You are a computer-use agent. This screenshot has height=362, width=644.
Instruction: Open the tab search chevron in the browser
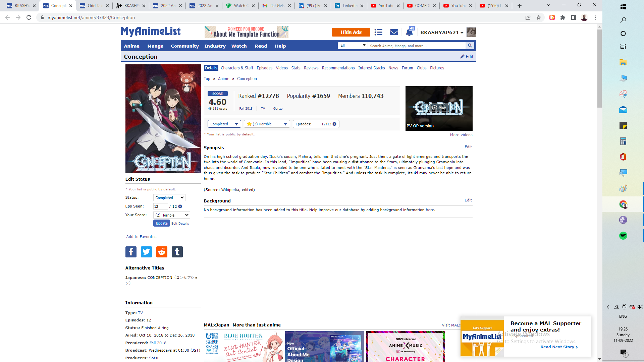coord(548,5)
